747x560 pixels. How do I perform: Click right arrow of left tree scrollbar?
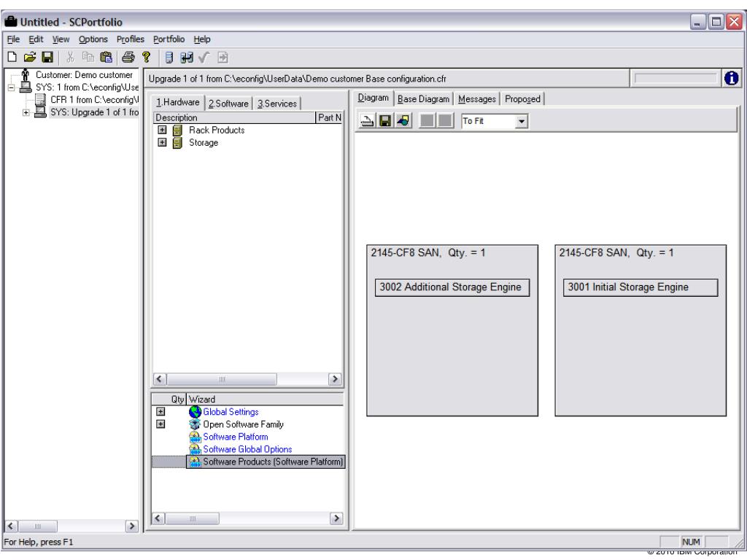tap(131, 526)
